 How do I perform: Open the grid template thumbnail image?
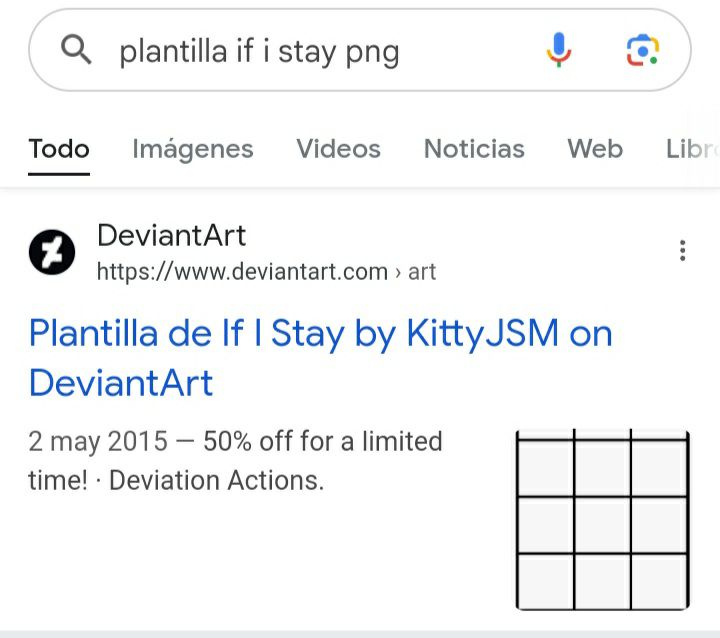pos(602,519)
